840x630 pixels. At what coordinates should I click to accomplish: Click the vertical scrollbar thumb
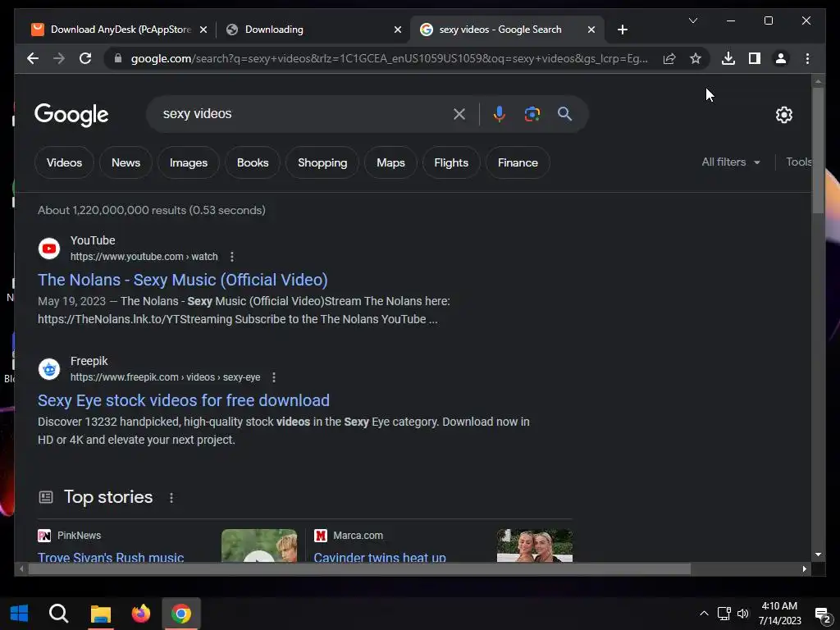coord(818,150)
